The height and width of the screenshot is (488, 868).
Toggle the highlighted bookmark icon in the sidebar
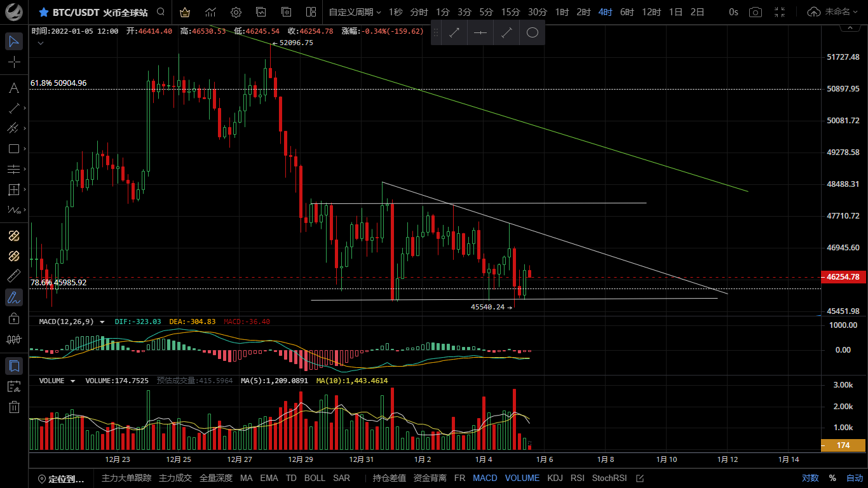(14, 366)
